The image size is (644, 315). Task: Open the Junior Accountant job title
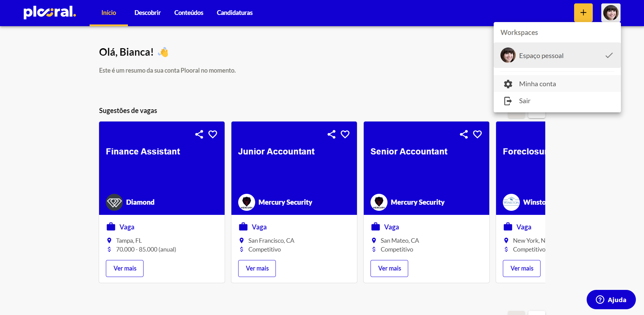(x=276, y=151)
